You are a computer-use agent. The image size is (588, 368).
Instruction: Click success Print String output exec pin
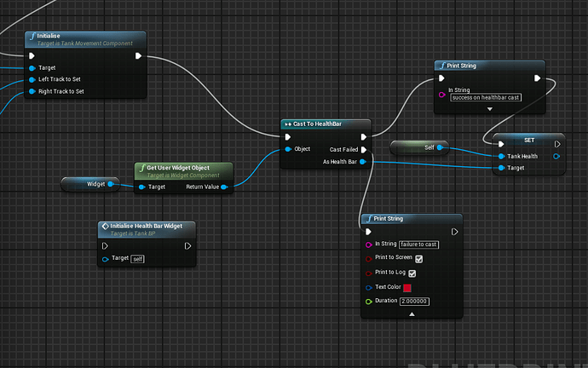coord(537,78)
